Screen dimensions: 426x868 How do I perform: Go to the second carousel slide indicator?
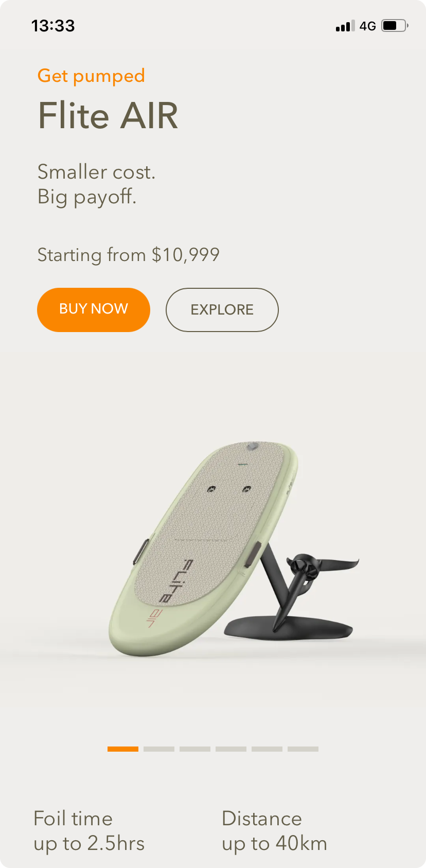159,749
